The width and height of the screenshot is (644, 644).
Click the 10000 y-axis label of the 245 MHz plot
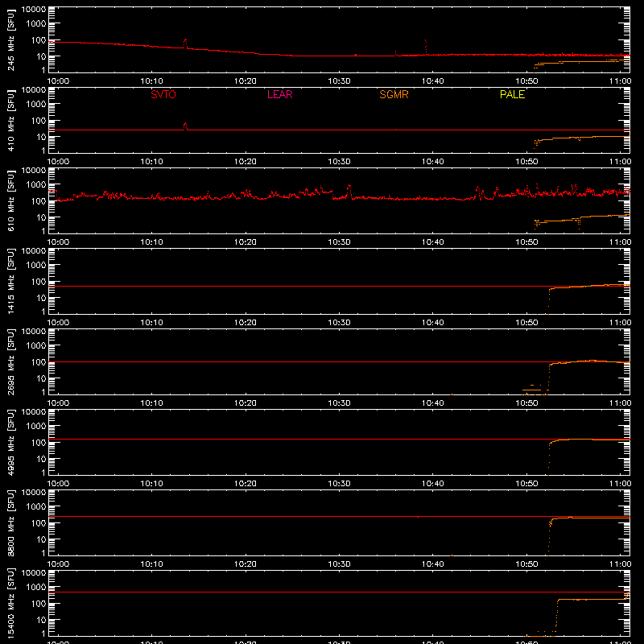point(34,10)
